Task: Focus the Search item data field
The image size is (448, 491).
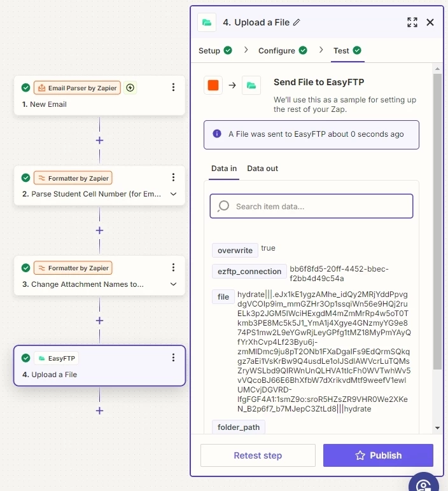Action: (x=311, y=206)
